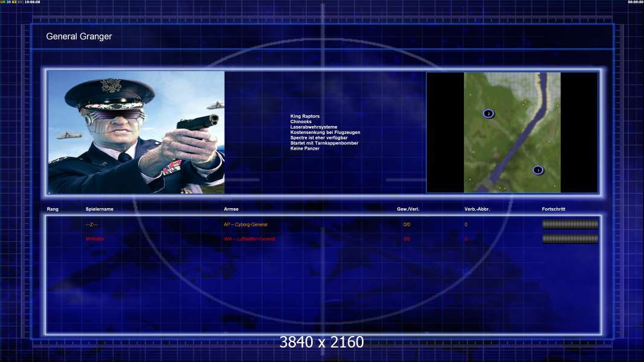Click the 'Fortschritt' column header
Image resolution: width=644 pixels, height=362 pixels.
coord(553,209)
